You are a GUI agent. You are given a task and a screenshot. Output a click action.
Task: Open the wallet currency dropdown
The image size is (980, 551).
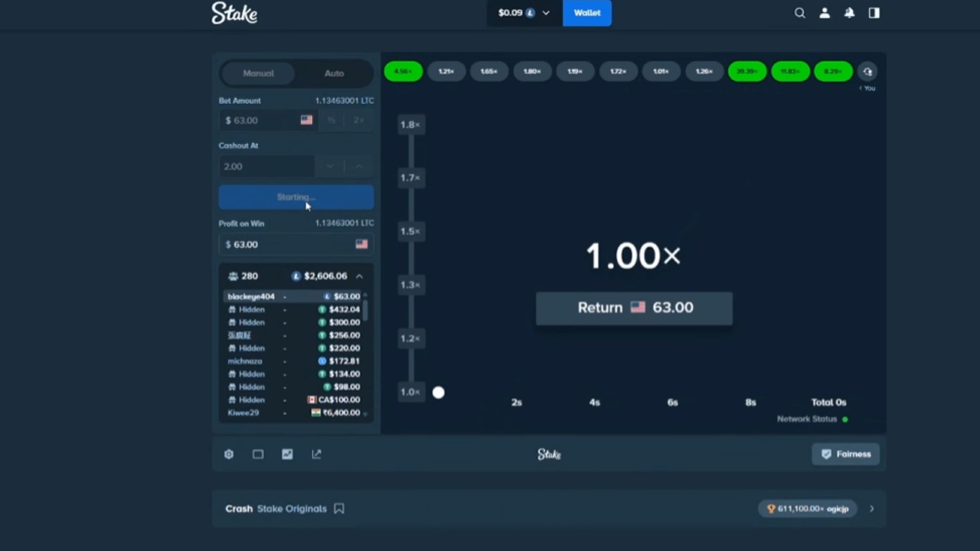point(545,13)
